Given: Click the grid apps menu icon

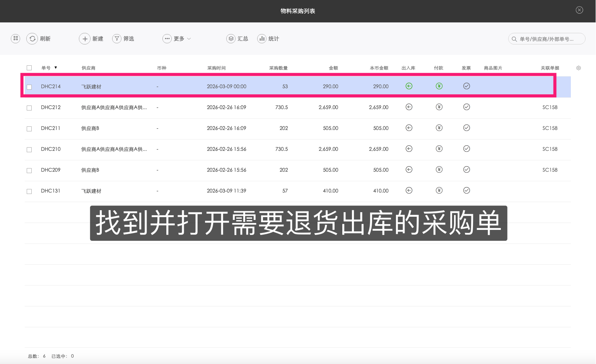Looking at the screenshot, I should 15,39.
